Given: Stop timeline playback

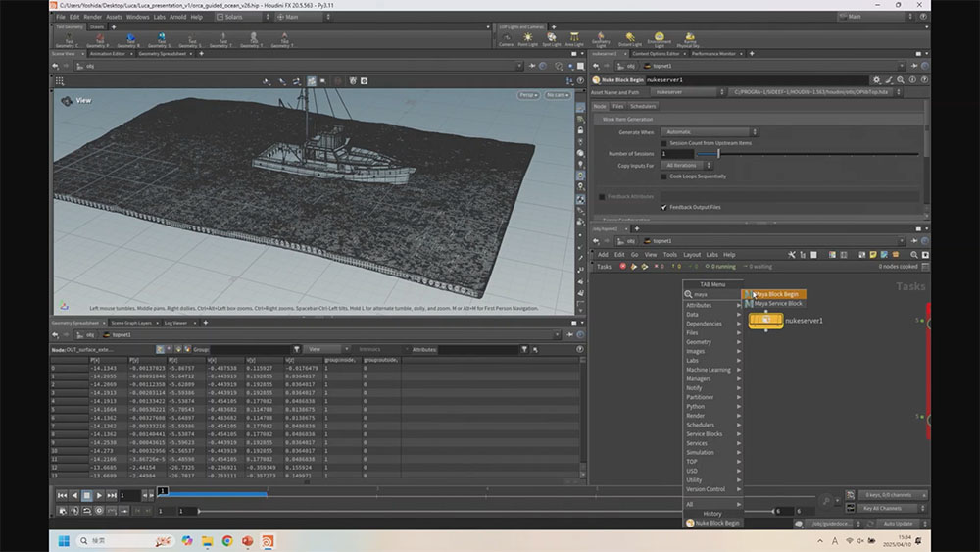Looking at the screenshot, I should (x=87, y=495).
